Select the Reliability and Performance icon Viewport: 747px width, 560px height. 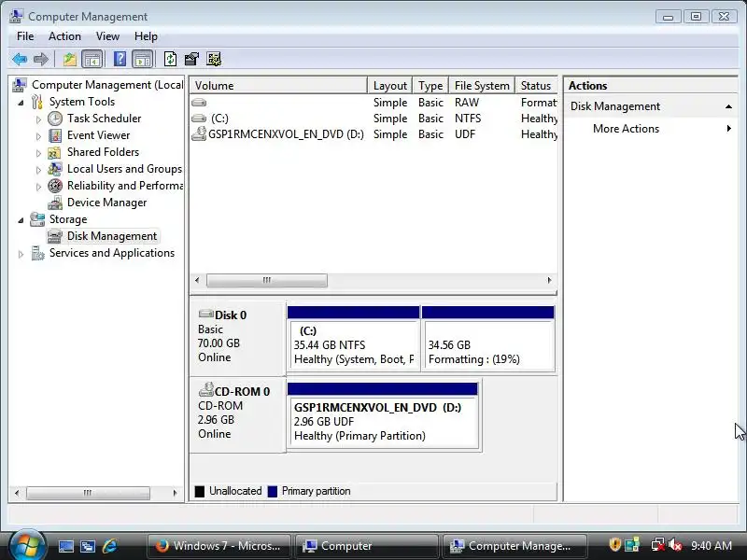(x=55, y=186)
